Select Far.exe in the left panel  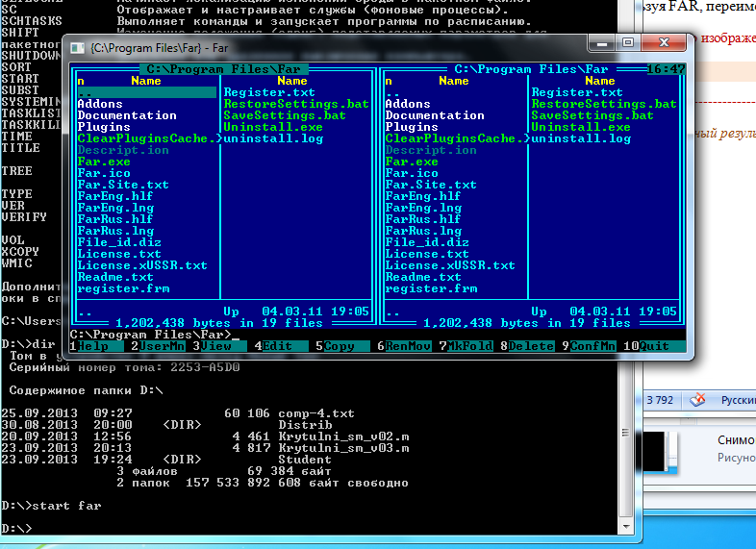point(104,162)
